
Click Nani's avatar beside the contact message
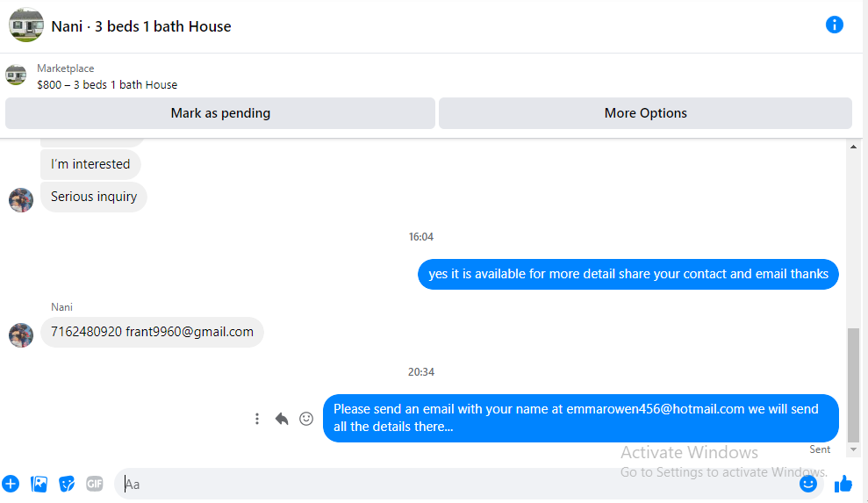[x=21, y=335]
